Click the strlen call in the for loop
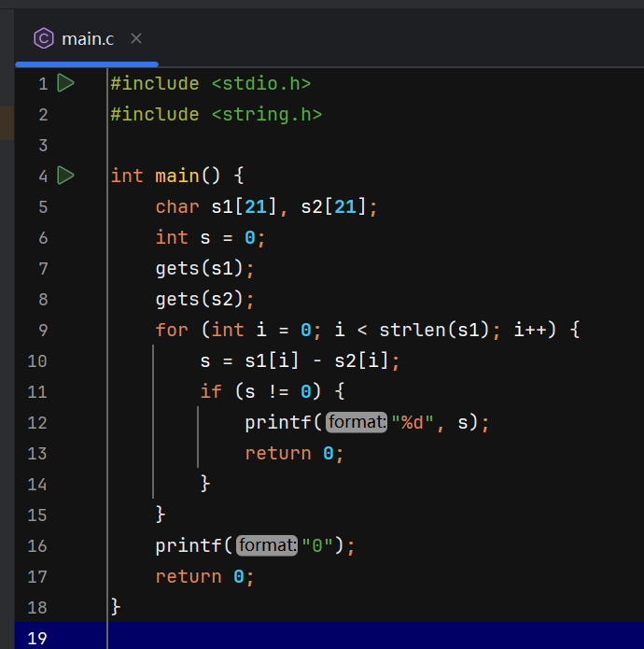The image size is (644, 649). tap(407, 330)
